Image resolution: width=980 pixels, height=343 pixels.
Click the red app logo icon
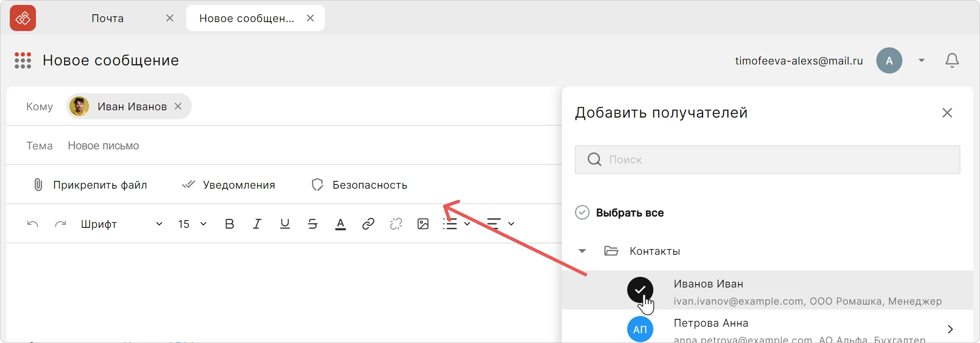tap(23, 18)
